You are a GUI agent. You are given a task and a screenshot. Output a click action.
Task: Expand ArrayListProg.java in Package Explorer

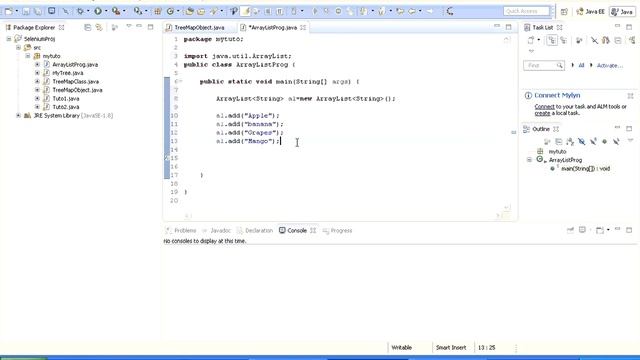click(x=37, y=64)
